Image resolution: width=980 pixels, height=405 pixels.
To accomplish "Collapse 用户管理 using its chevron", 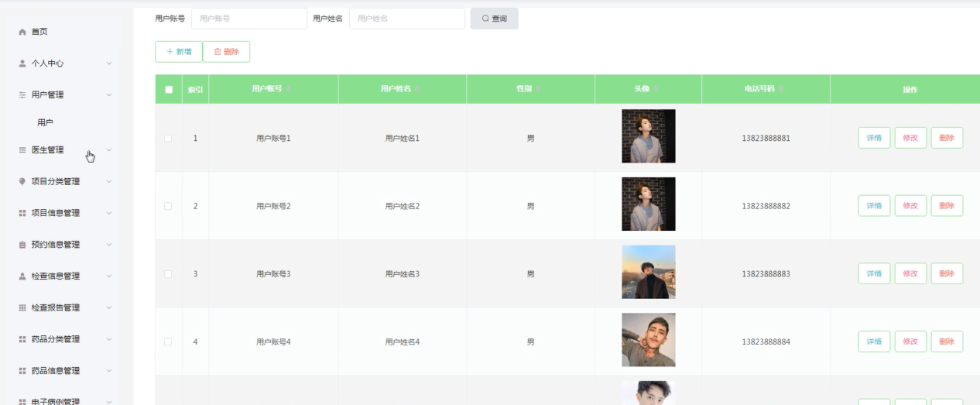I will tap(109, 94).
